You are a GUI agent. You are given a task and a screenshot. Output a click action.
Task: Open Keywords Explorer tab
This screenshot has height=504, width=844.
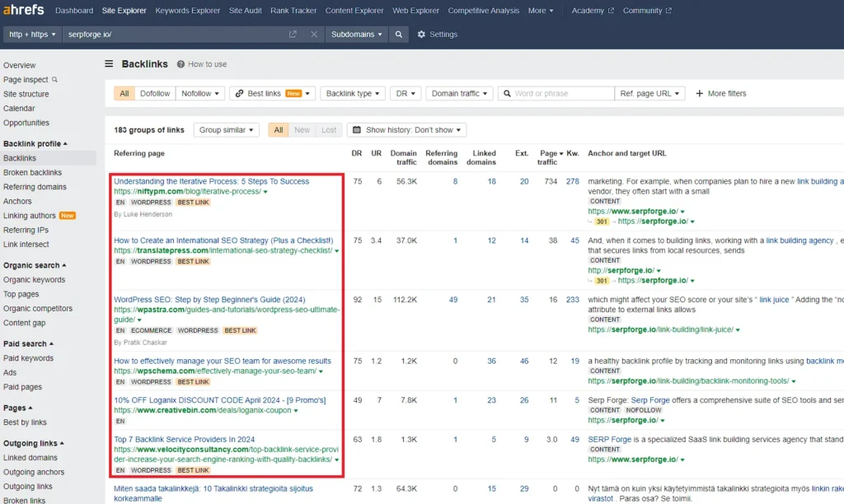187,10
